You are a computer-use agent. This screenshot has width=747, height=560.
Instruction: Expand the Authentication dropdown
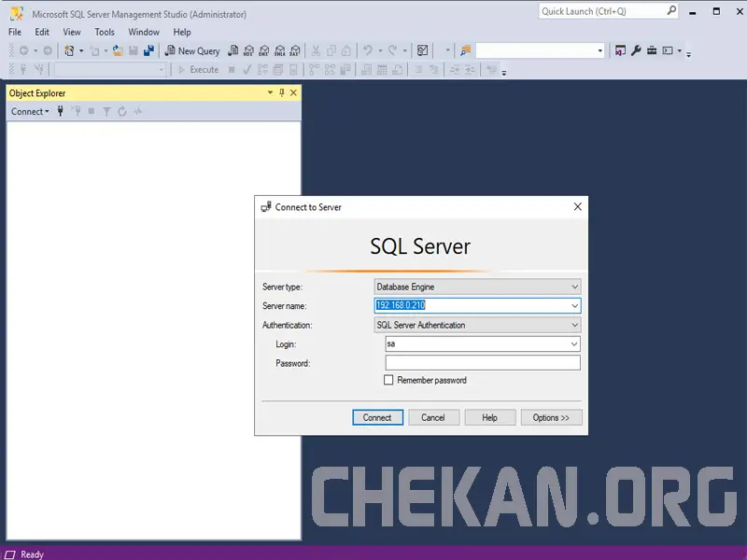[575, 325]
